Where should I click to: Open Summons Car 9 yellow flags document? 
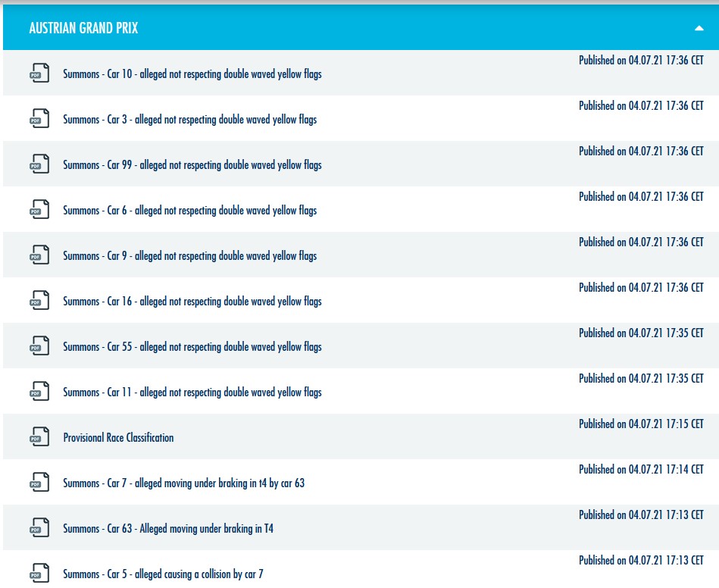(190, 255)
